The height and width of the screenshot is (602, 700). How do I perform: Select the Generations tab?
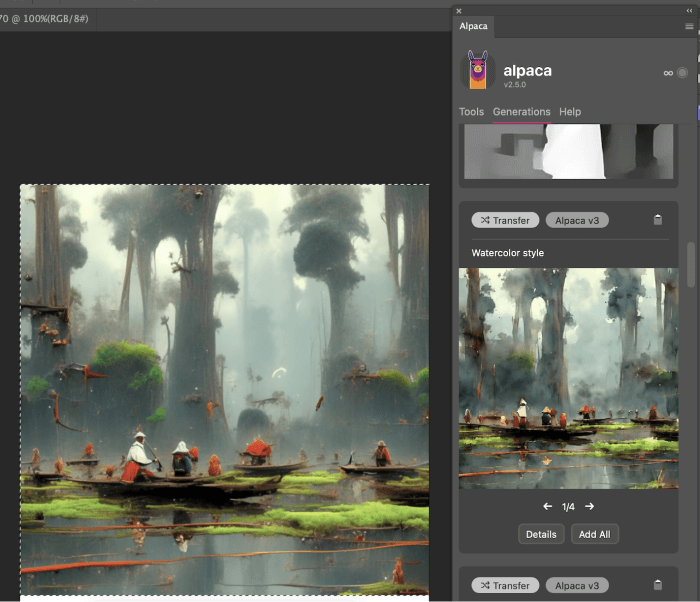point(521,112)
